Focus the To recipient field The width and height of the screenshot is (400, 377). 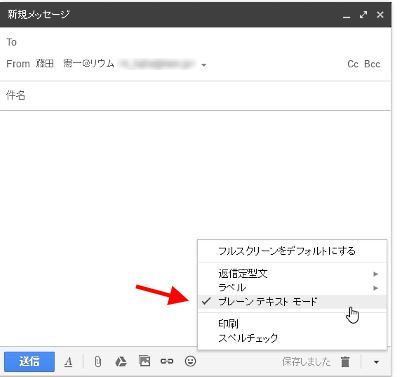[195, 42]
